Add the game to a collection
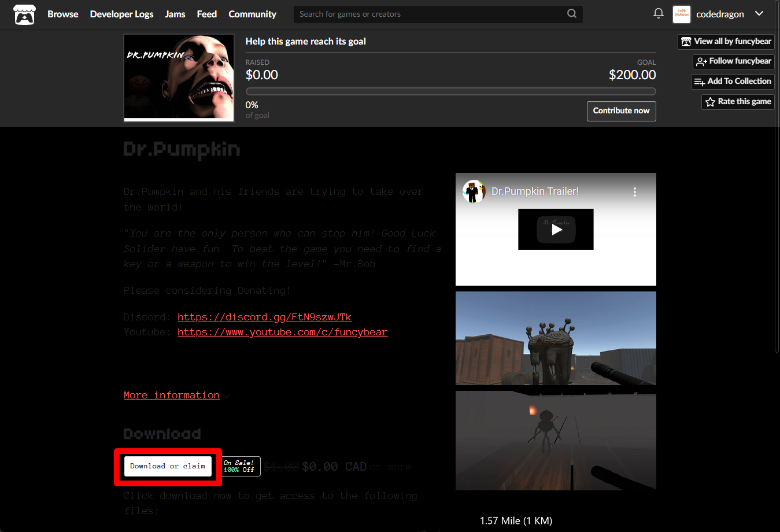Image resolution: width=780 pixels, height=532 pixels. 733,82
